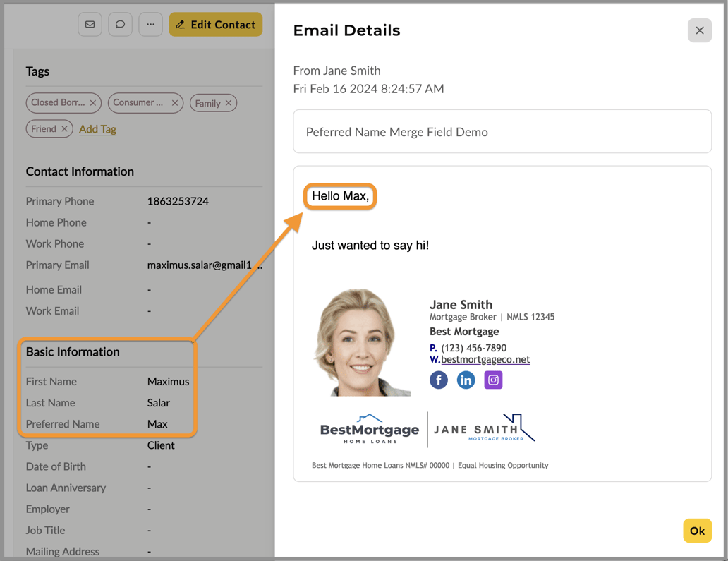Remove the Consumer tag
The width and height of the screenshot is (728, 561).
click(175, 103)
